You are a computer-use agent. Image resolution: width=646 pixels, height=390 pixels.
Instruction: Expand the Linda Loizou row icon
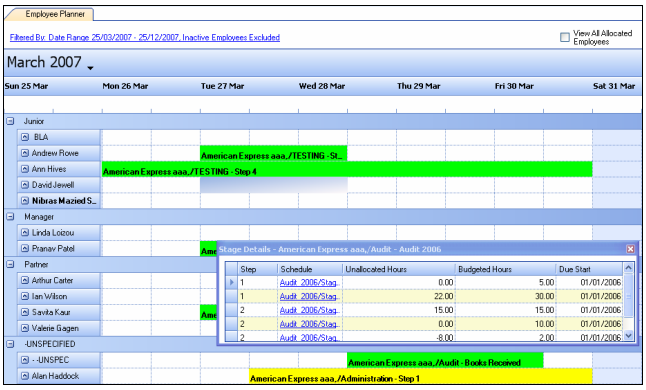coord(25,233)
